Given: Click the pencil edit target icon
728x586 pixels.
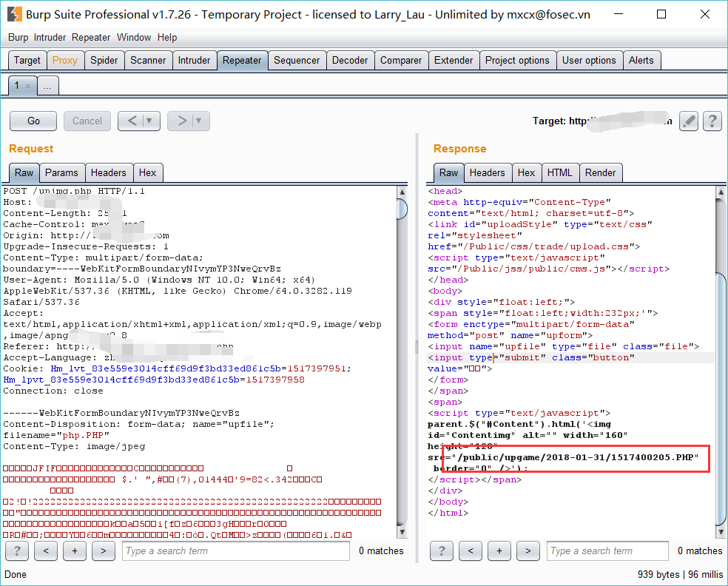Looking at the screenshot, I should tap(689, 121).
